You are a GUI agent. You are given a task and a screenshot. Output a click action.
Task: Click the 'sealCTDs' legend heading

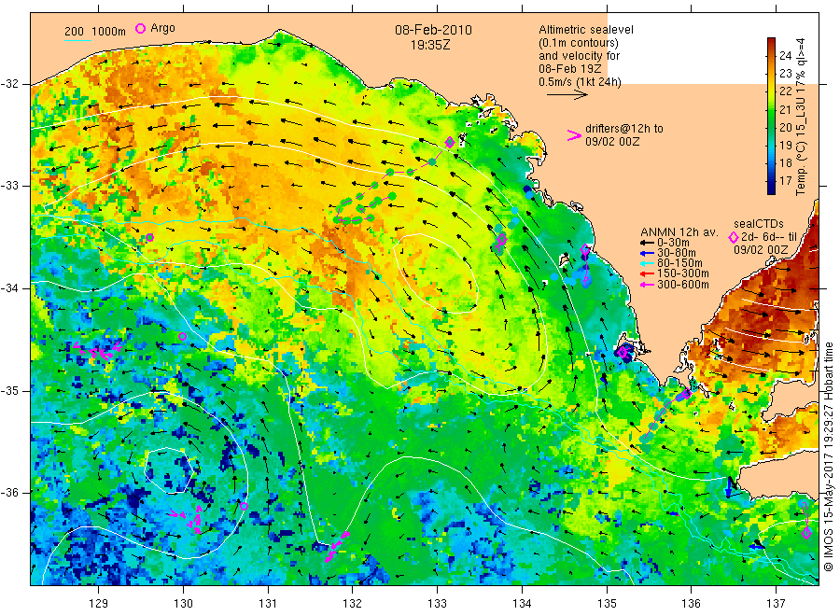pos(759,224)
